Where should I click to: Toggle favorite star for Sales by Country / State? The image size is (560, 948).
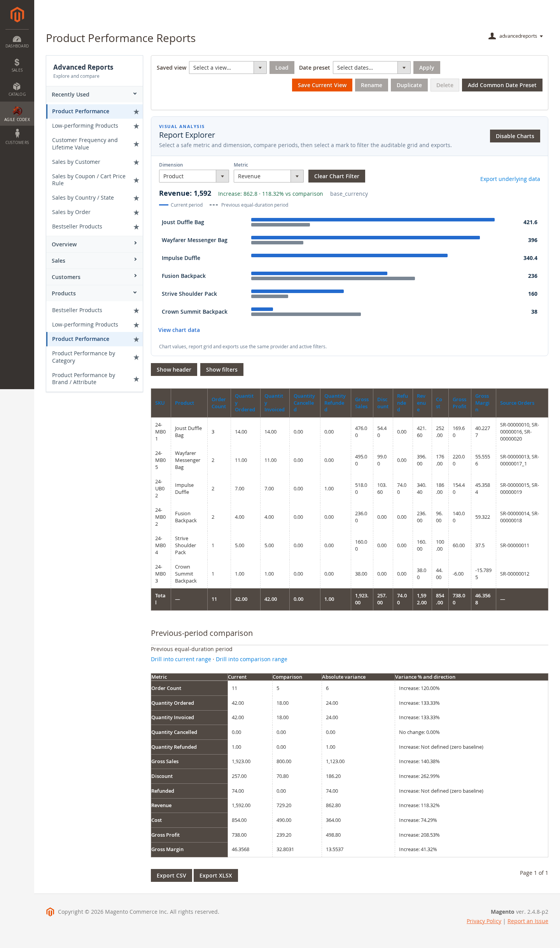[x=136, y=198]
